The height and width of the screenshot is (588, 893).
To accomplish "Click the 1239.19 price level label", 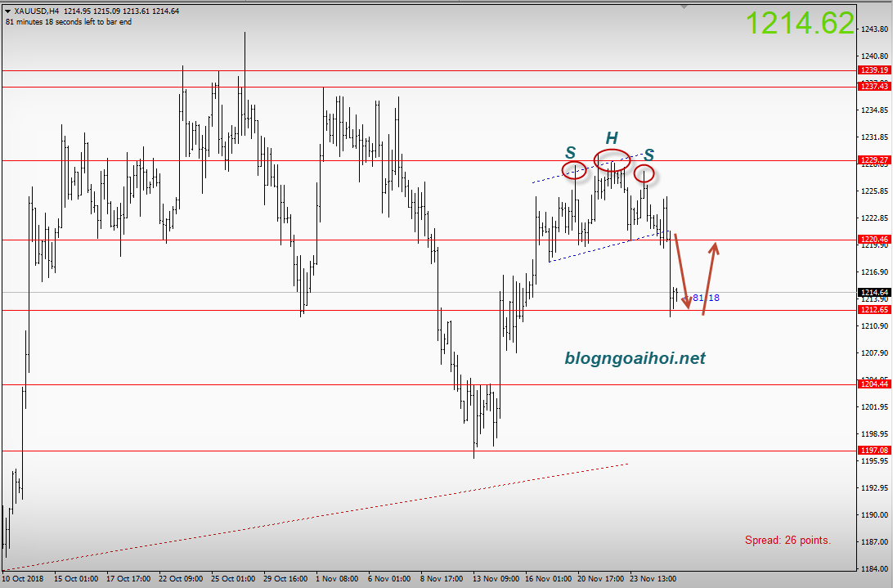I will coord(873,70).
